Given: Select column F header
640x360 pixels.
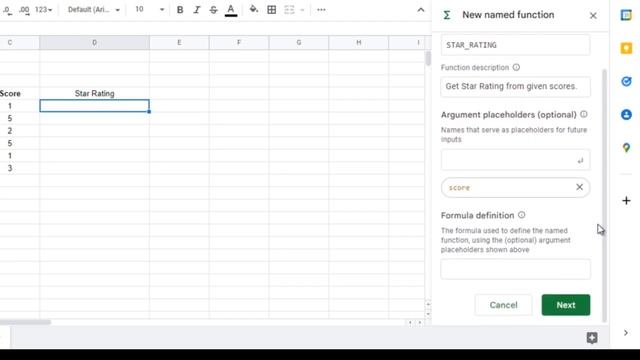Looking at the screenshot, I should [x=239, y=42].
